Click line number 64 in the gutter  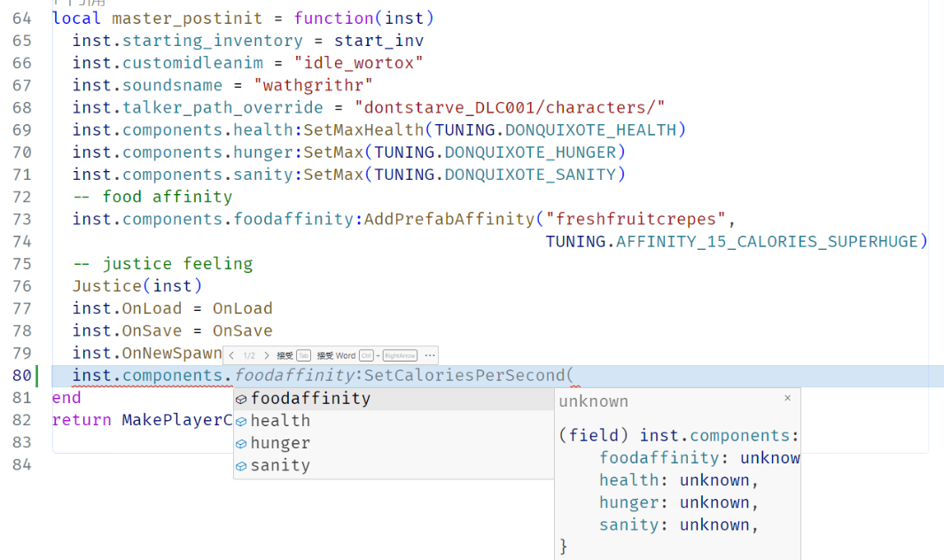pos(21,18)
